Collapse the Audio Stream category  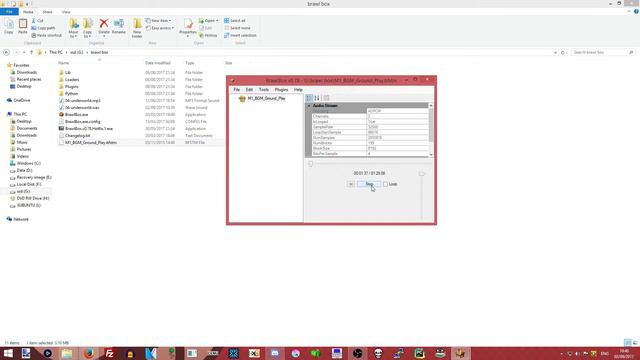[309, 106]
